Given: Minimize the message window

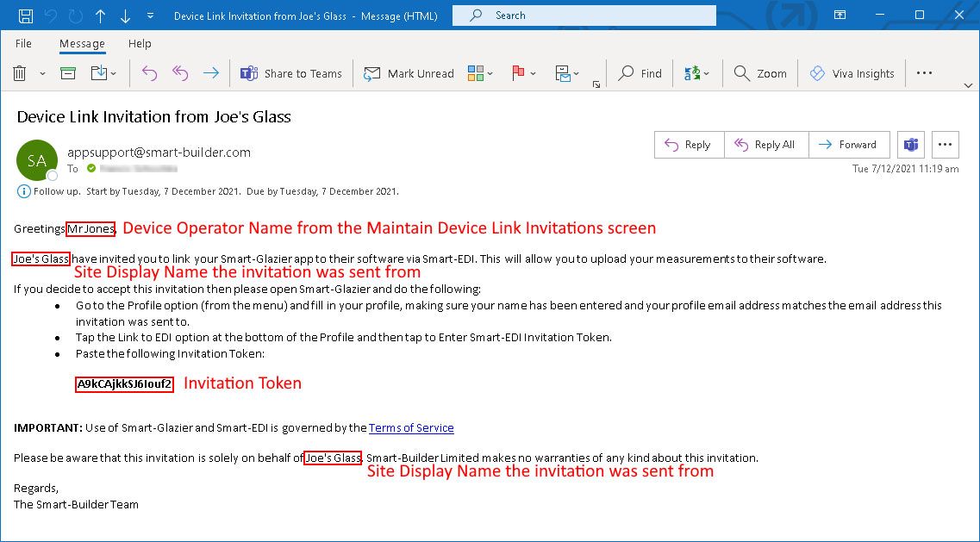Looking at the screenshot, I should coord(880,15).
